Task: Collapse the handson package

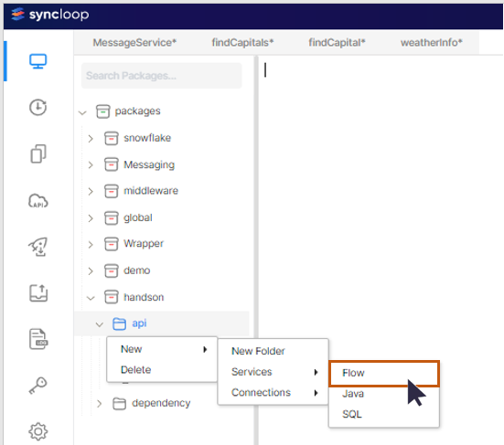Action: pyautogui.click(x=91, y=298)
